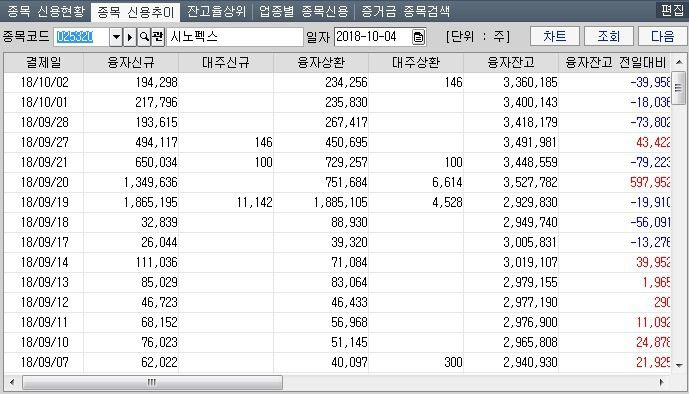689x394 pixels.
Task: Select the 18/09/13 date cell
Action: pyautogui.click(x=44, y=282)
